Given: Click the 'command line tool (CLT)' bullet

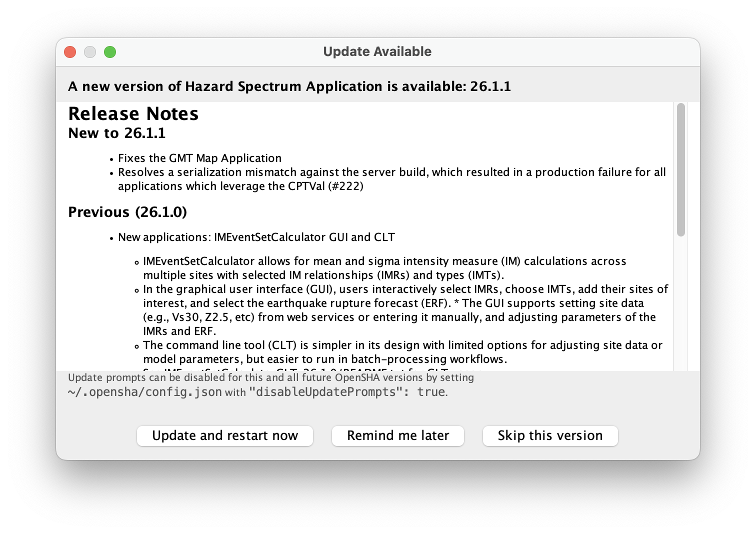Looking at the screenshot, I should click(402, 352).
